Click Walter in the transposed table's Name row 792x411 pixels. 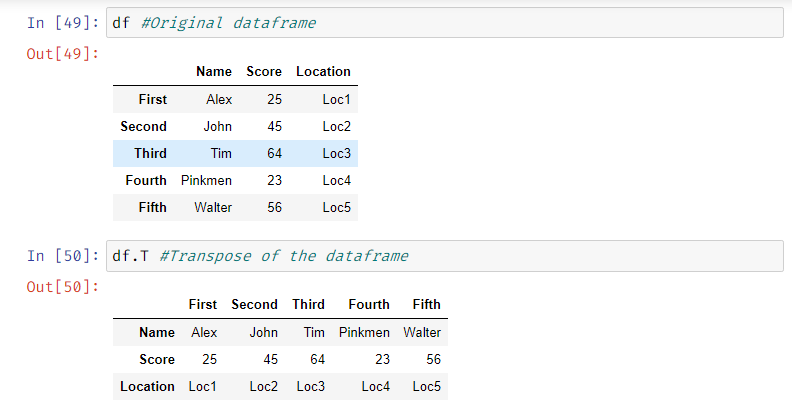pyautogui.click(x=422, y=332)
